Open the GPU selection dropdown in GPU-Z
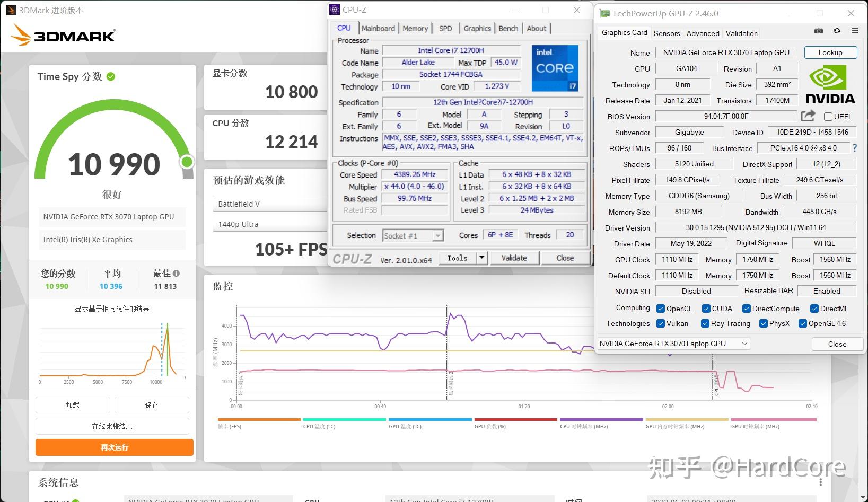 coord(673,344)
